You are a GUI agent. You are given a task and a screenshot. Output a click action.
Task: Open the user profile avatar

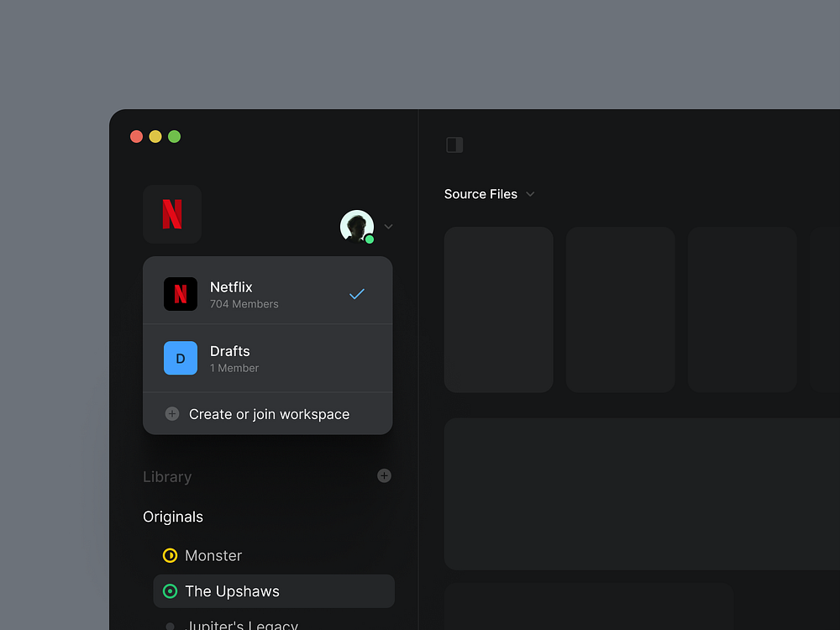357,226
